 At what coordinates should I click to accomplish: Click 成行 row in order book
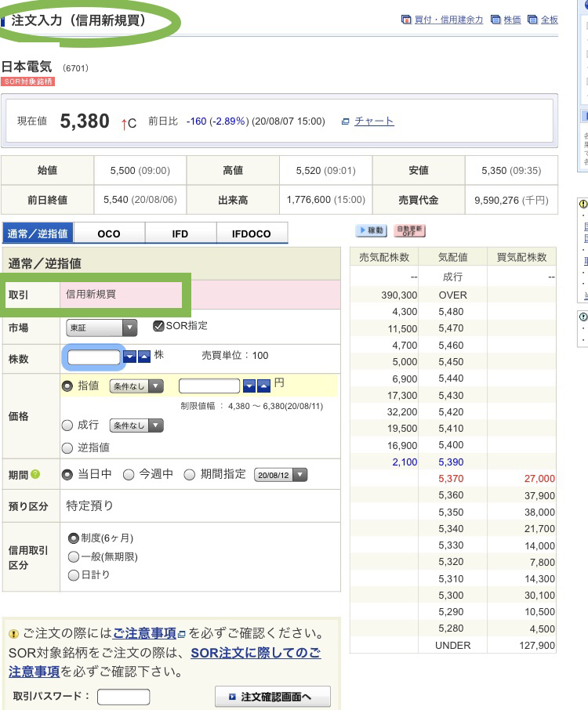453,277
